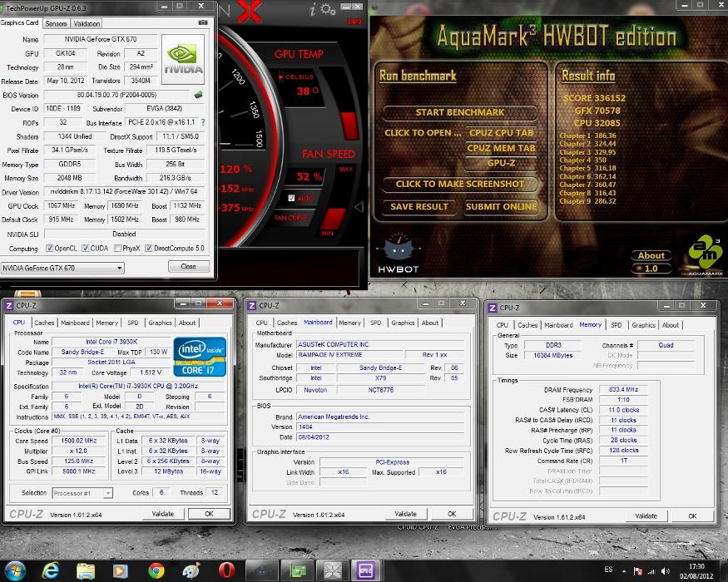Toggle the fan speed AUTO checkbox
The width and height of the screenshot is (728, 582).
[291, 198]
